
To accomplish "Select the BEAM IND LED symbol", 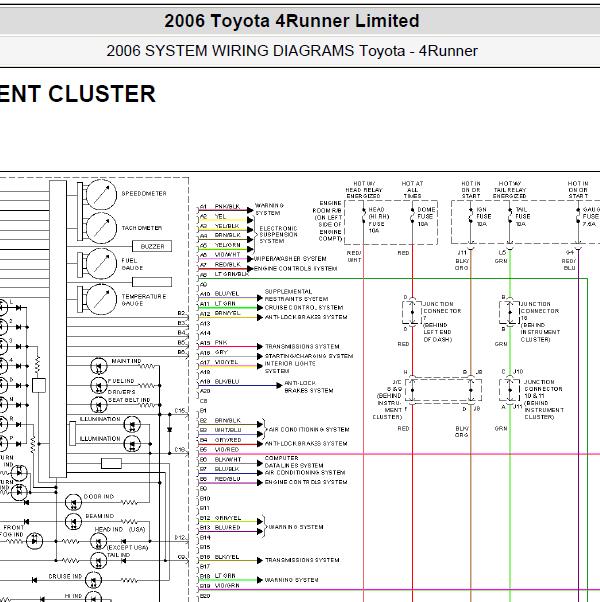I will click(73, 522).
